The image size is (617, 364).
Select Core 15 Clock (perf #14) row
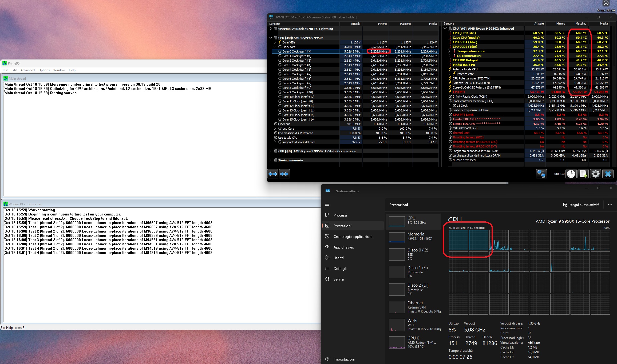[355, 119]
